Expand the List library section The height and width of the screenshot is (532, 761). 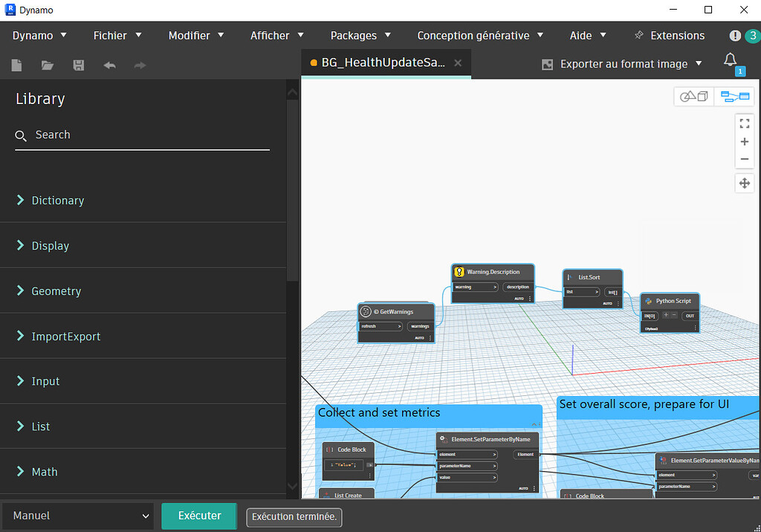[41, 426]
